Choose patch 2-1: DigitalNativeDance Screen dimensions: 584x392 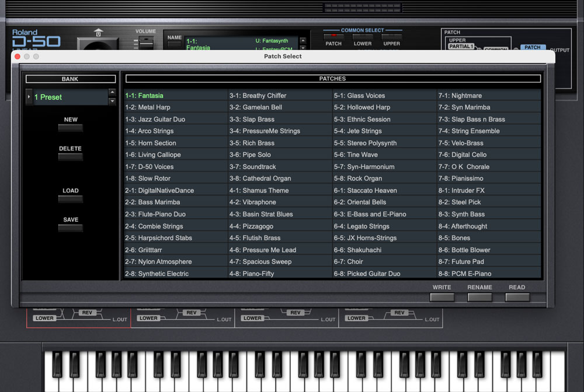(175, 190)
